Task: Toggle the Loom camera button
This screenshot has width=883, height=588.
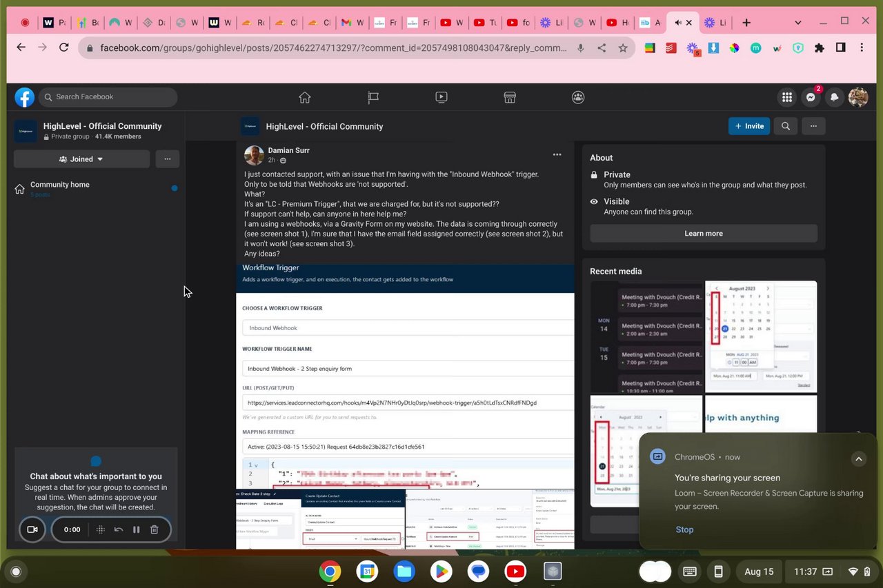Action: click(x=32, y=529)
